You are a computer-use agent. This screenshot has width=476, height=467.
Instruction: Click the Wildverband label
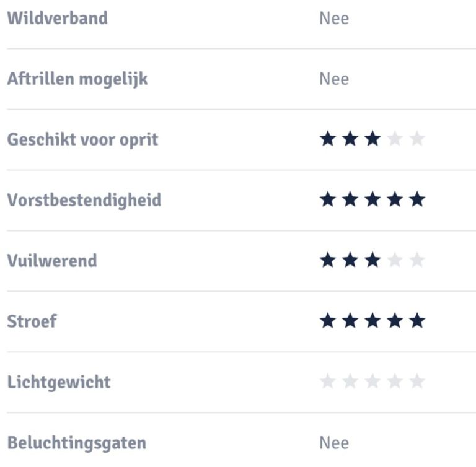[x=57, y=18]
